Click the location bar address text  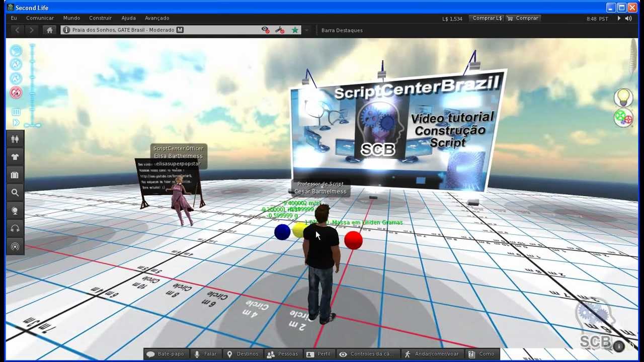[123, 30]
